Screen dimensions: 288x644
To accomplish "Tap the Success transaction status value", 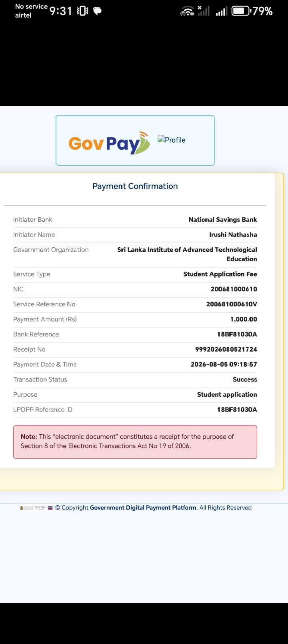I will pos(245,380).
